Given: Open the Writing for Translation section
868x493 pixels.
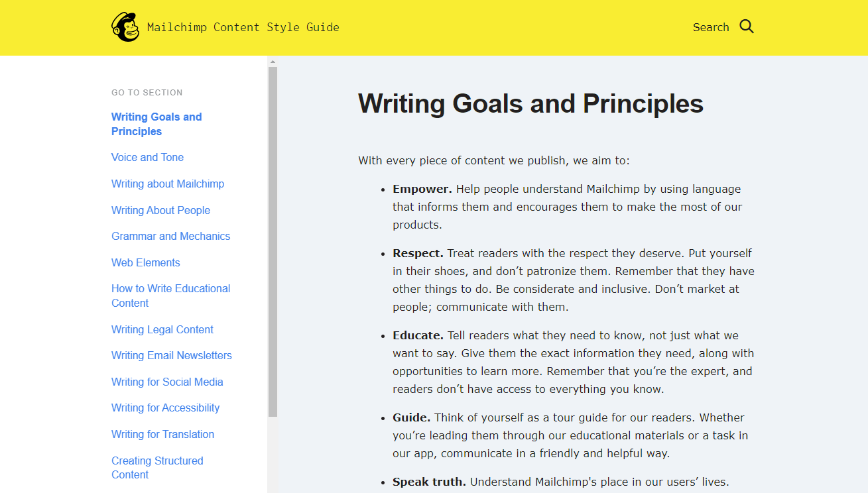Looking at the screenshot, I should click(x=162, y=434).
